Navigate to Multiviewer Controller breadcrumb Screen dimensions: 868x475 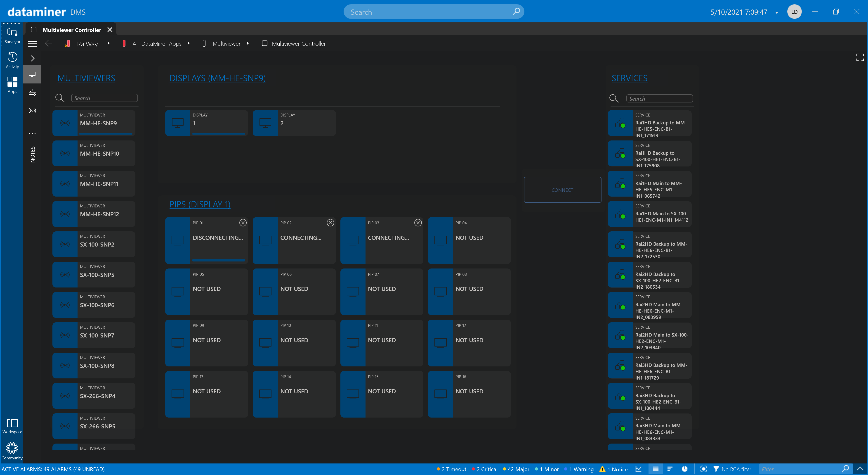point(299,44)
